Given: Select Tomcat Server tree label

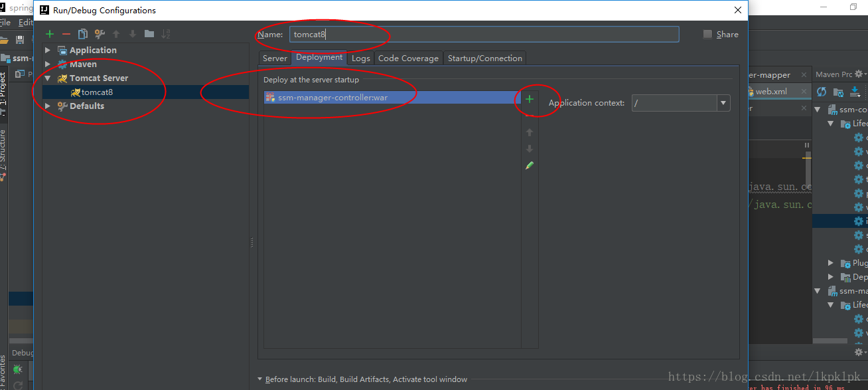Looking at the screenshot, I should (x=99, y=78).
